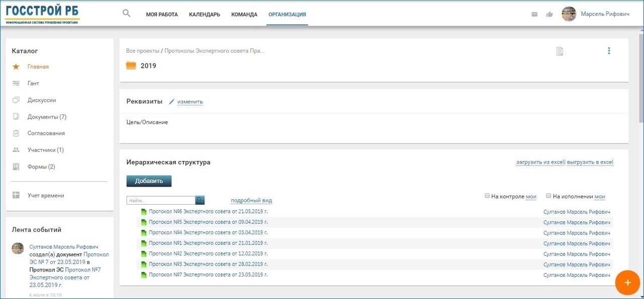Open Документы (7) in the catalog
Image resolution: width=644 pixels, height=299 pixels.
[47, 117]
